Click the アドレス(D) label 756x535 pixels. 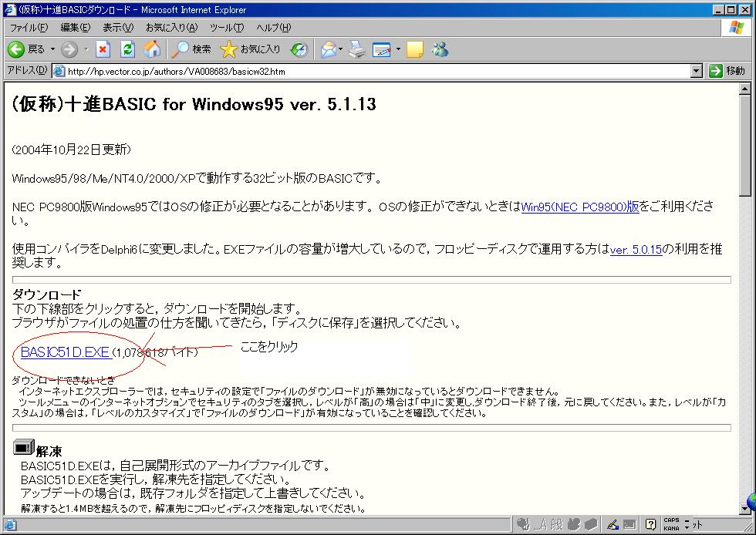pyautogui.click(x=27, y=70)
